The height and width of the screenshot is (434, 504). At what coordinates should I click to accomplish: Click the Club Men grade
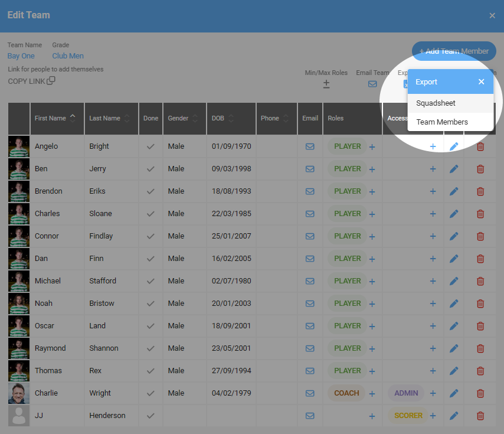(x=68, y=56)
